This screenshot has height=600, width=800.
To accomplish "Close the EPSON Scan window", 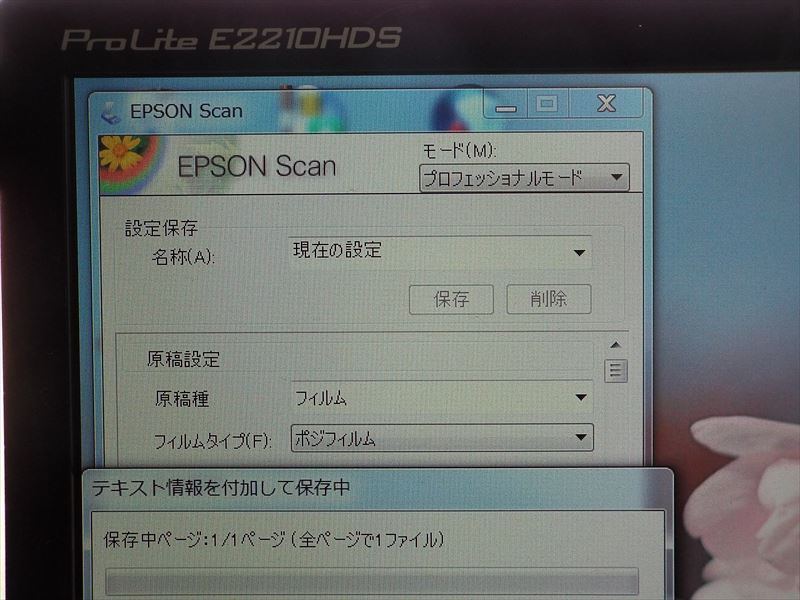I will pyautogui.click(x=606, y=104).
